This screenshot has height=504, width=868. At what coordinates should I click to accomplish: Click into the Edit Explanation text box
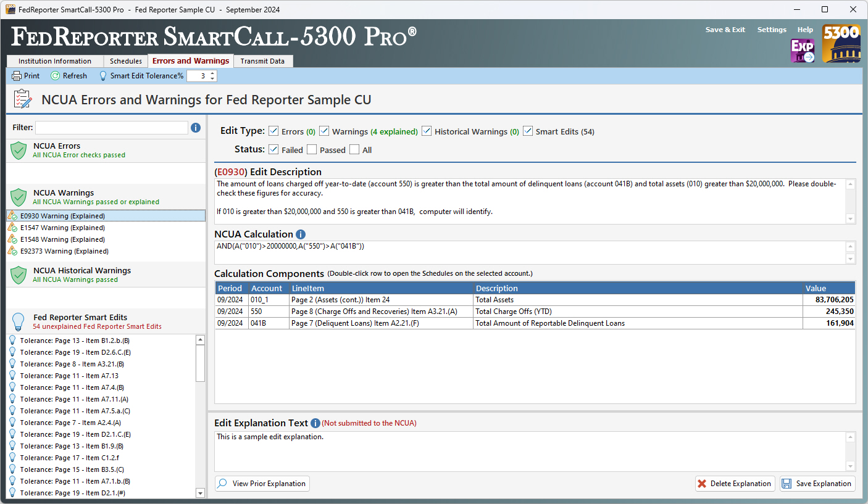(530, 452)
